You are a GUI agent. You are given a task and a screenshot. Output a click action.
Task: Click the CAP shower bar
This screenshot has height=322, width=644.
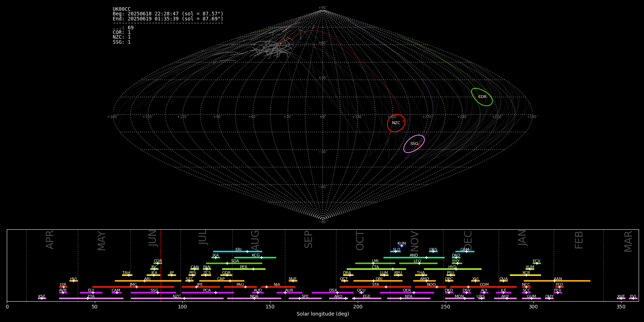222,281
